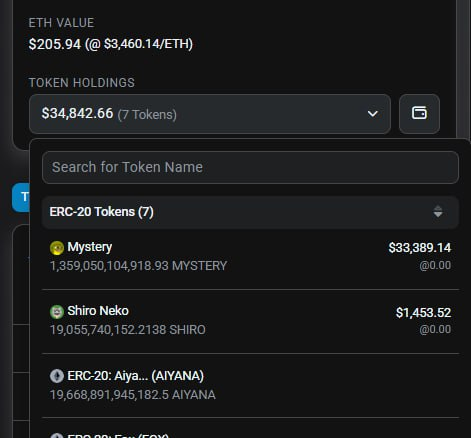This screenshot has width=471, height=438.
Task: Collapse the token holdings dropdown chevron
Action: (372, 114)
